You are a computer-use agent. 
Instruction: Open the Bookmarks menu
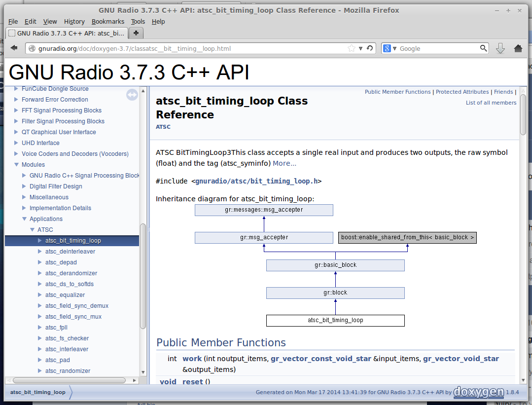[107, 22]
